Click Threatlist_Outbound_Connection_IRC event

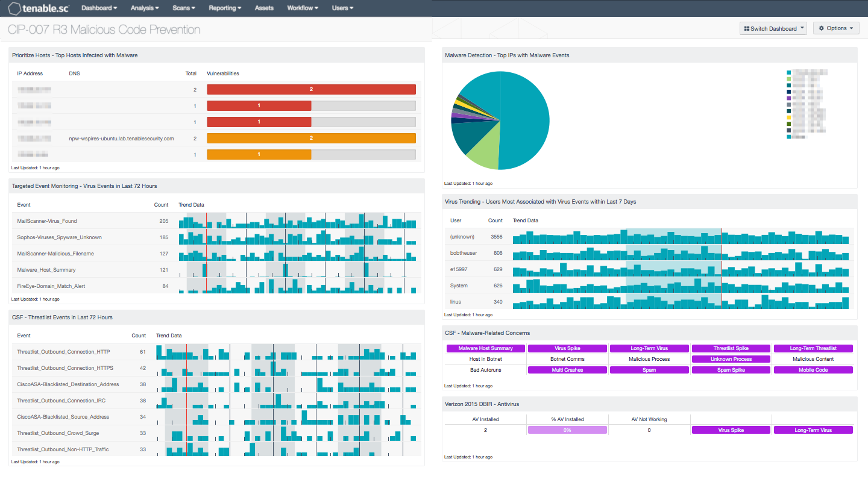[62, 401]
